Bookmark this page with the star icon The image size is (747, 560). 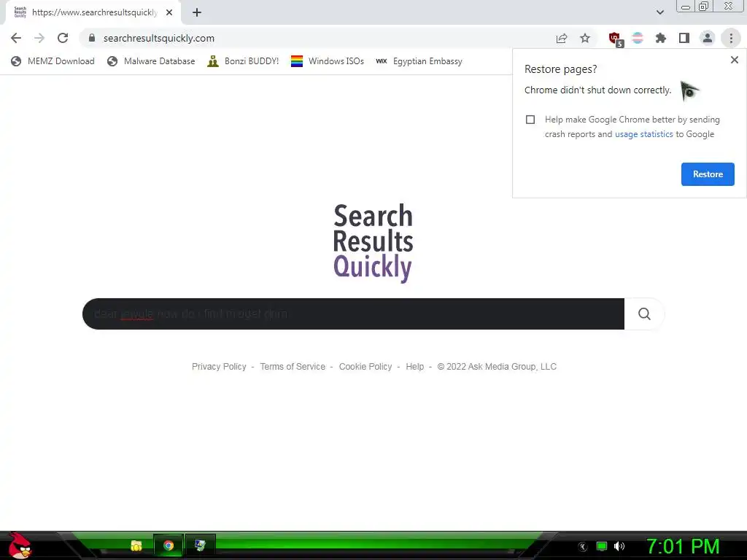point(585,38)
